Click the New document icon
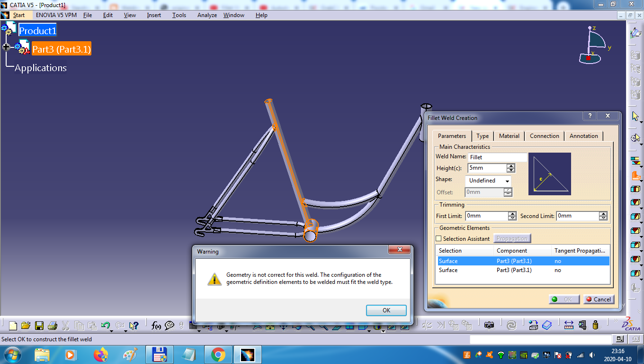This screenshot has height=364, width=644. tap(13, 326)
